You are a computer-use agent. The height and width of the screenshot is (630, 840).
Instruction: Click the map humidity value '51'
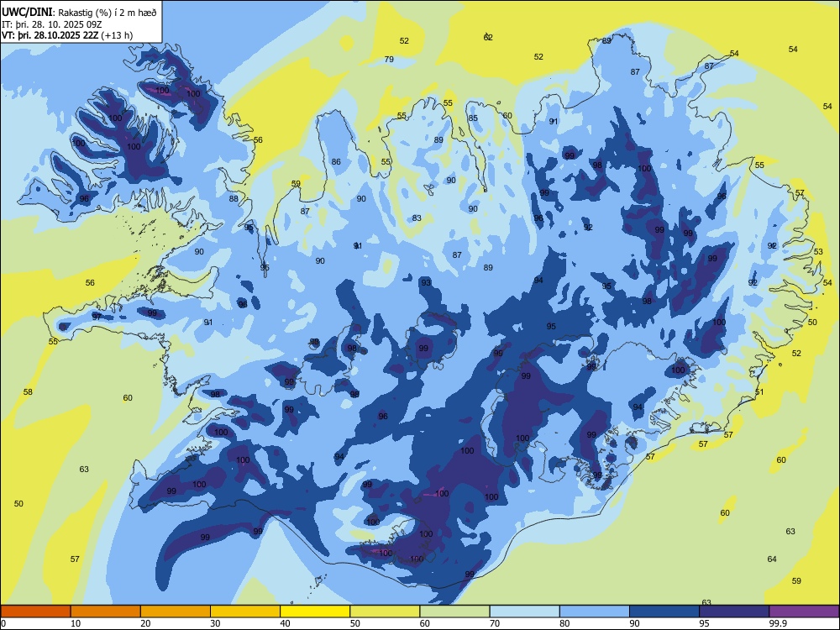(759, 392)
